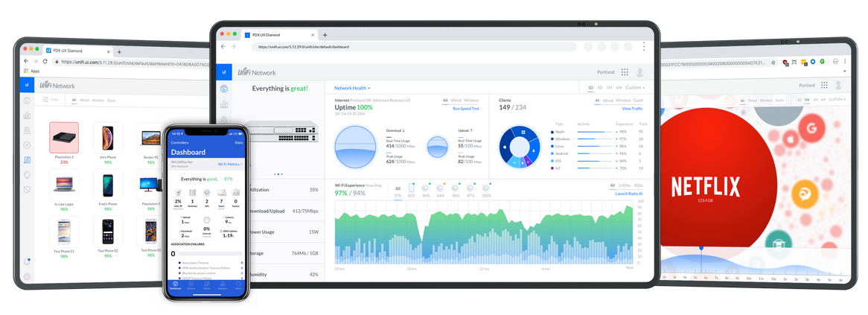Open Filter control in left window
The image size is (868, 315).
[x=51, y=101]
